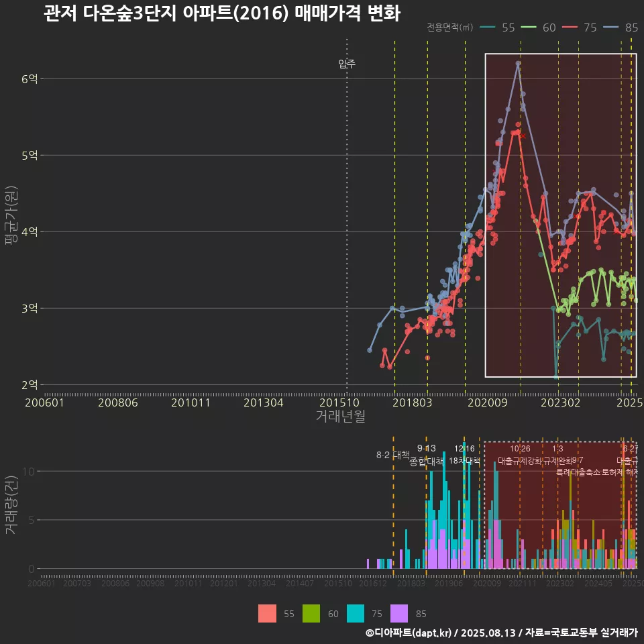Click the purple 85 swatch in bottom legend
This screenshot has height=644, width=644.
(x=398, y=614)
